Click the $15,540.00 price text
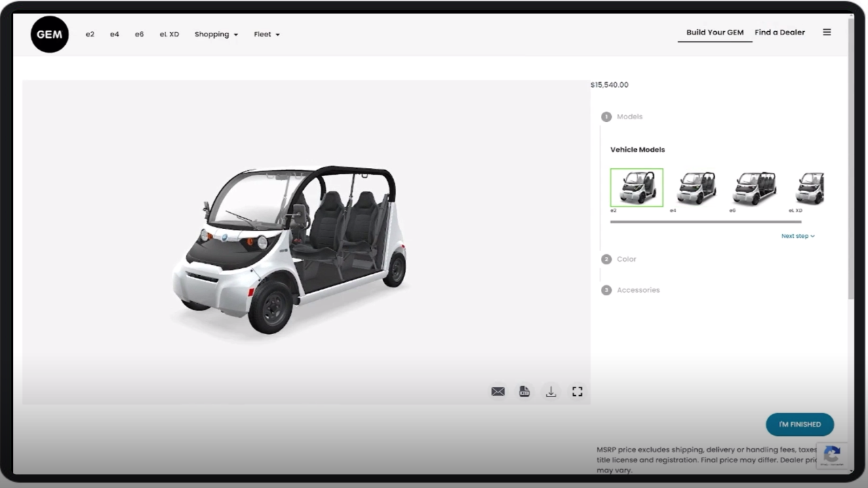Viewport: 868px width, 488px height. pyautogui.click(x=610, y=85)
